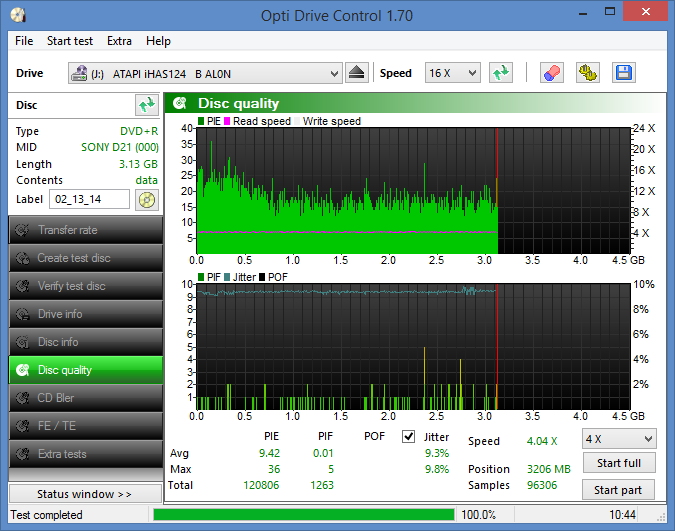Open the FE / TE test
The height and width of the screenshot is (531, 675).
click(86, 426)
